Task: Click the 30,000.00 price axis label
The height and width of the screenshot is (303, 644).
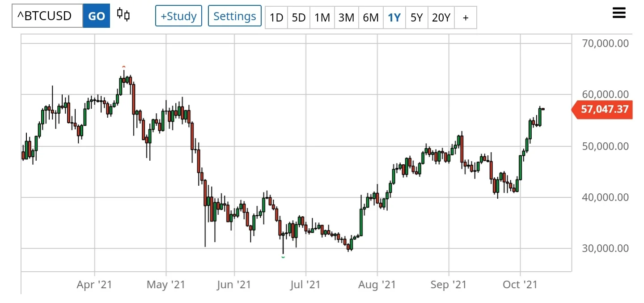Action: click(x=606, y=248)
